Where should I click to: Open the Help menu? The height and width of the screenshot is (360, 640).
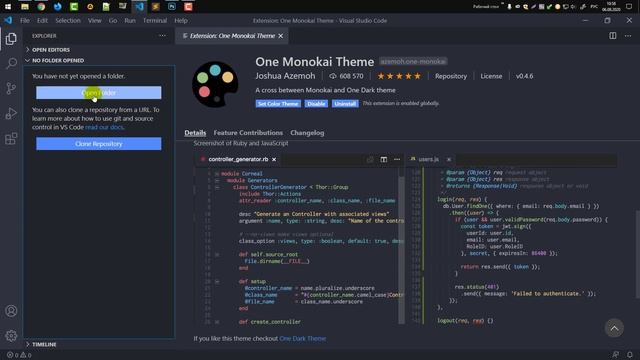pyautogui.click(x=181, y=20)
